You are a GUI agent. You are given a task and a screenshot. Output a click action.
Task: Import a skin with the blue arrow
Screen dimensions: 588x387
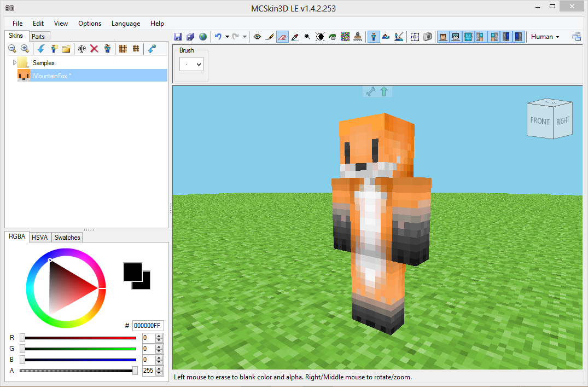(x=41, y=48)
